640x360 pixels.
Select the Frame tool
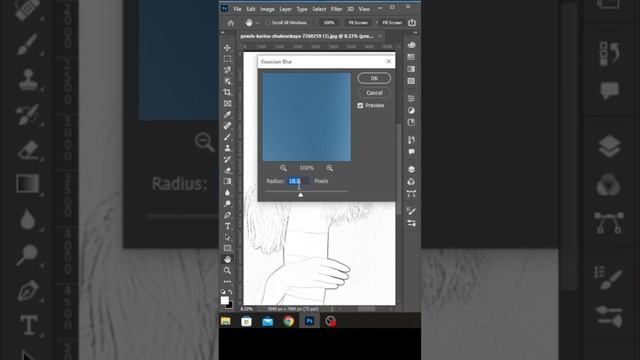click(227, 104)
